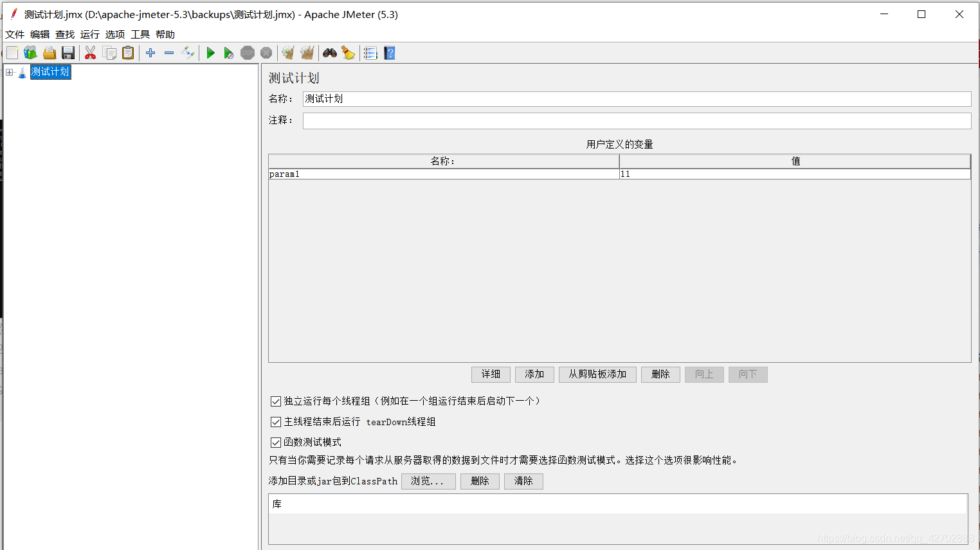Click the 添加 button to add a variable
The width and height of the screenshot is (980, 550).
[x=534, y=374]
